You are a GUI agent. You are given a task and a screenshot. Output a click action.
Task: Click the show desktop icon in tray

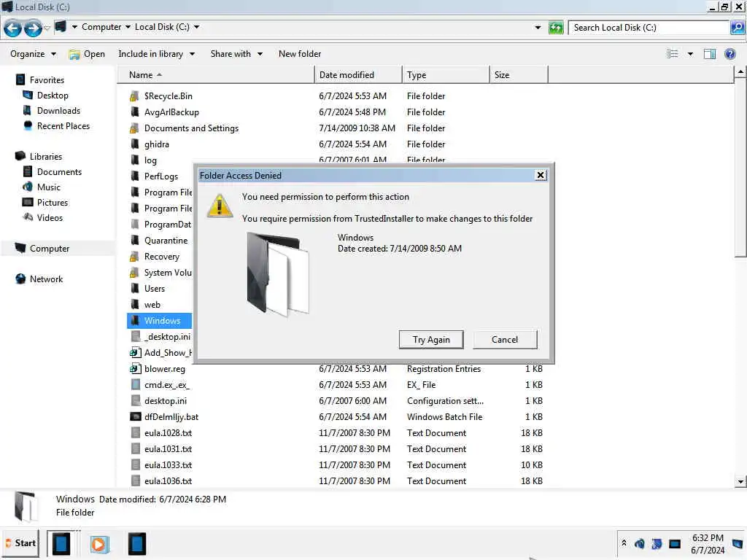coord(738,543)
